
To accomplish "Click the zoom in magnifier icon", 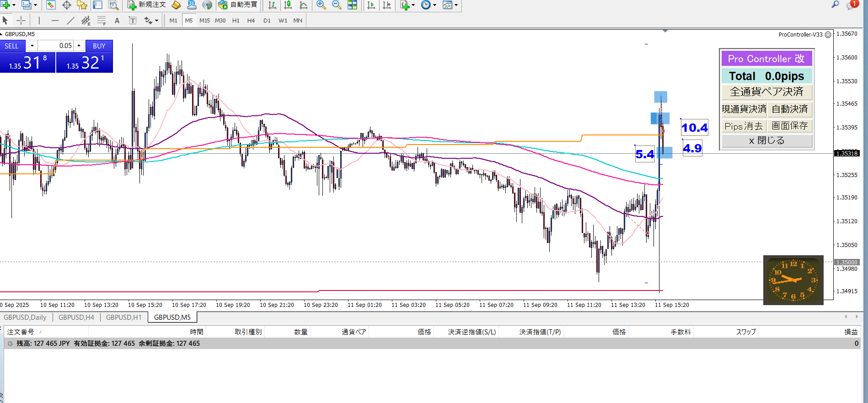I will pyautogui.click(x=321, y=5).
